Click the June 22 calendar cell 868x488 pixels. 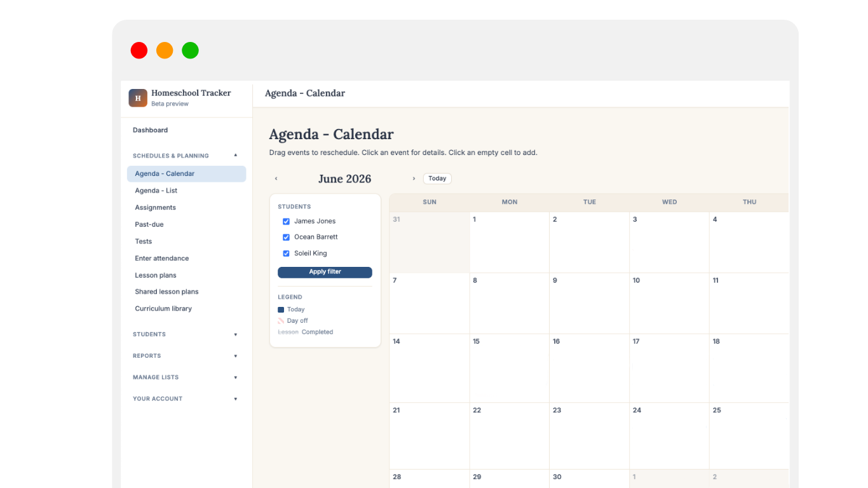(510, 437)
